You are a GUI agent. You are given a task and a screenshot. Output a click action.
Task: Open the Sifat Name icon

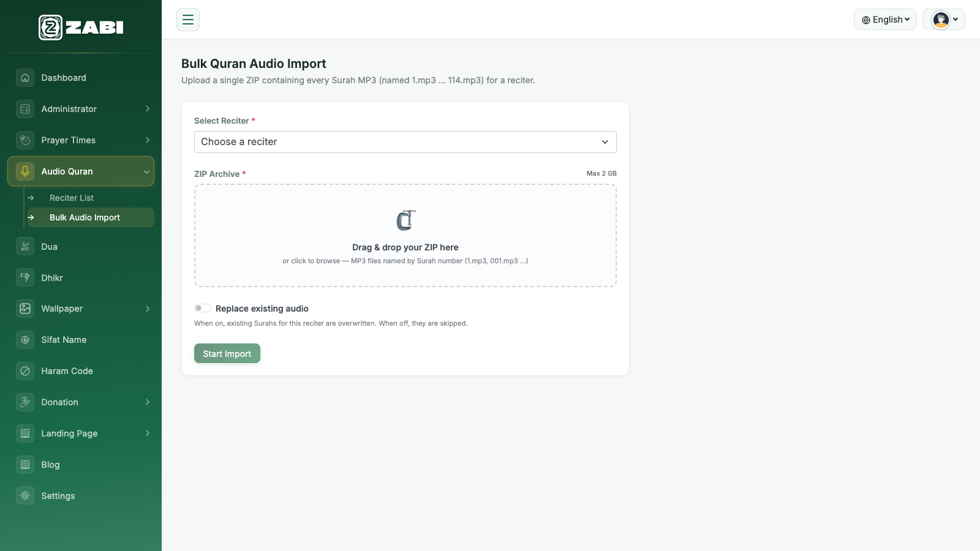click(25, 340)
